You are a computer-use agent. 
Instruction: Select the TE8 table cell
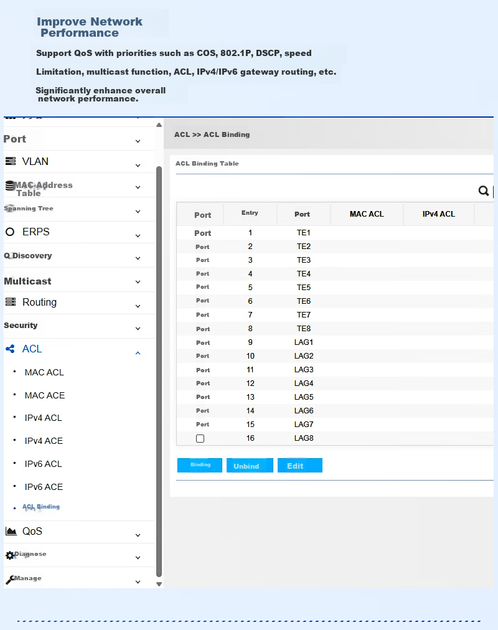303,328
